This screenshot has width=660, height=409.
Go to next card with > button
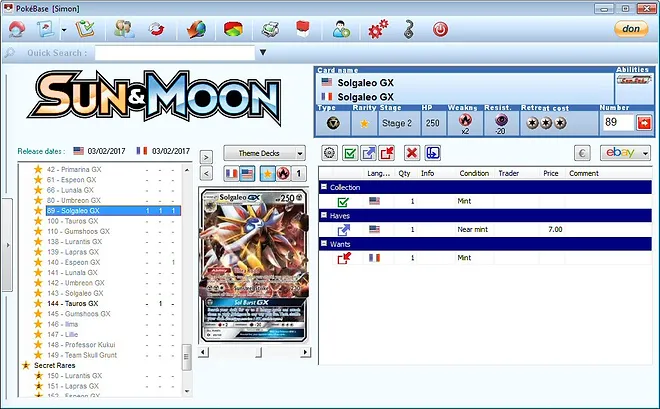coord(206,157)
